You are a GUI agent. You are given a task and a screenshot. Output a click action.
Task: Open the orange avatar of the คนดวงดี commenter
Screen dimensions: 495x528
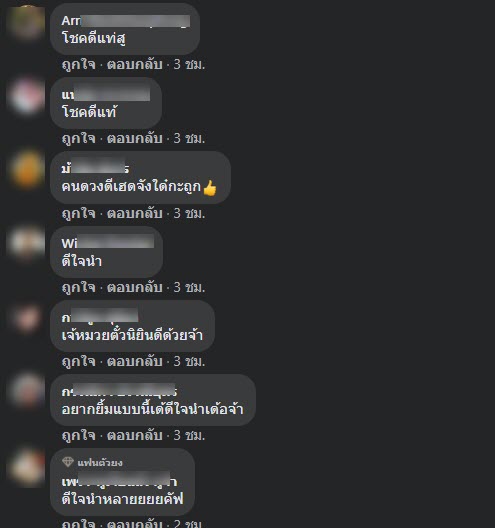27,169
